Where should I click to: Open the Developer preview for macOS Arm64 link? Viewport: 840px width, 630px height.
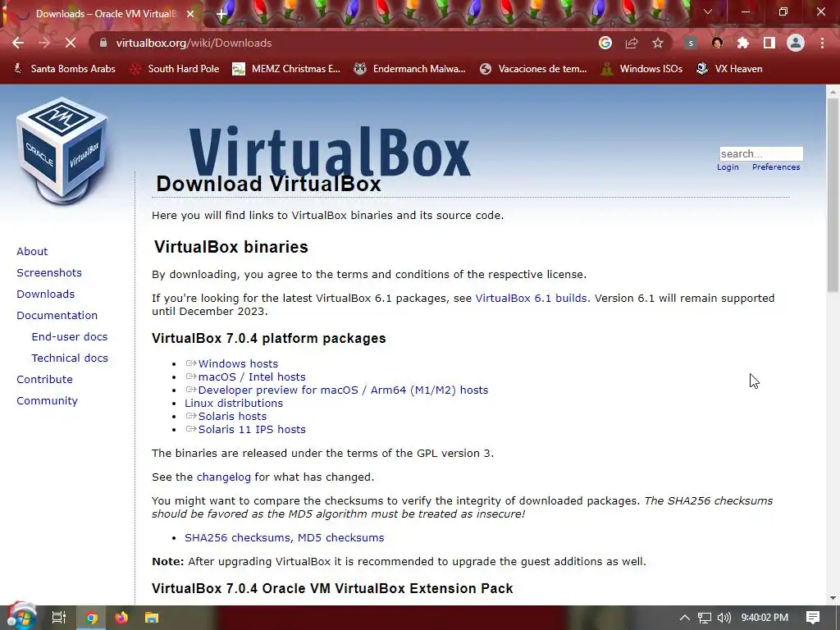click(x=337, y=390)
